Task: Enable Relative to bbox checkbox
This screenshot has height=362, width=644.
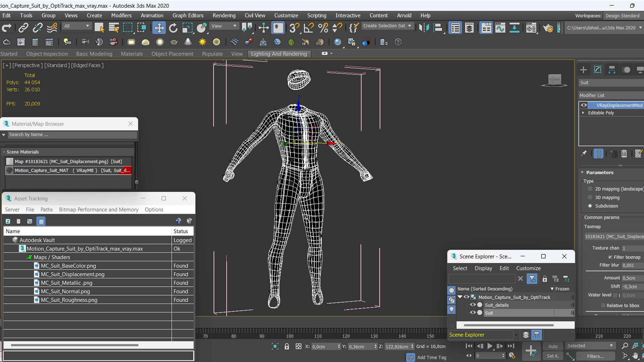Action: click(603, 305)
